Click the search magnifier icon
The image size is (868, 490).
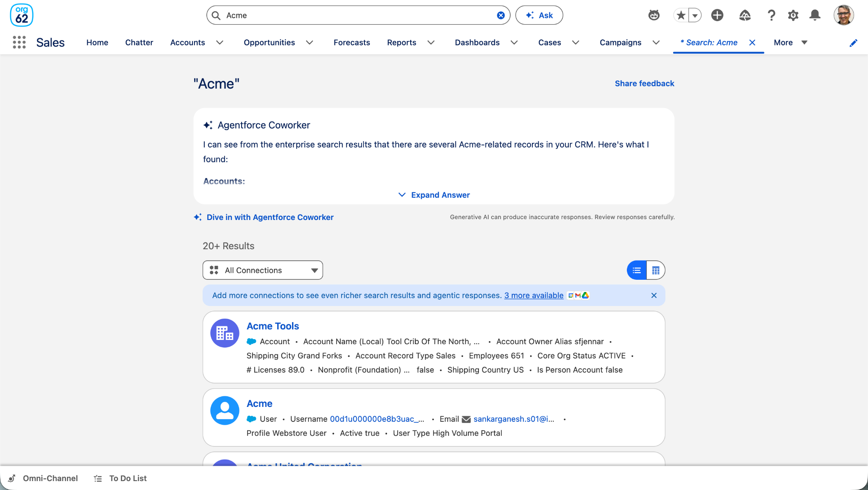pos(216,15)
